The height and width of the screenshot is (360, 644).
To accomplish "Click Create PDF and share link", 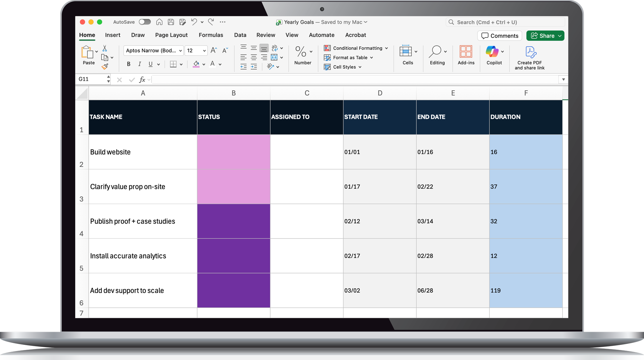I will [530, 57].
